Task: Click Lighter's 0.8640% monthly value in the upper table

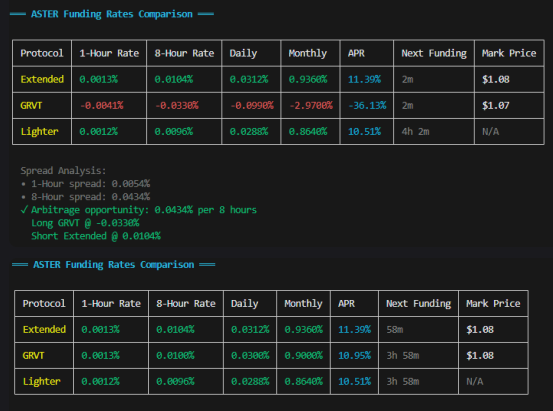Action: pos(308,132)
